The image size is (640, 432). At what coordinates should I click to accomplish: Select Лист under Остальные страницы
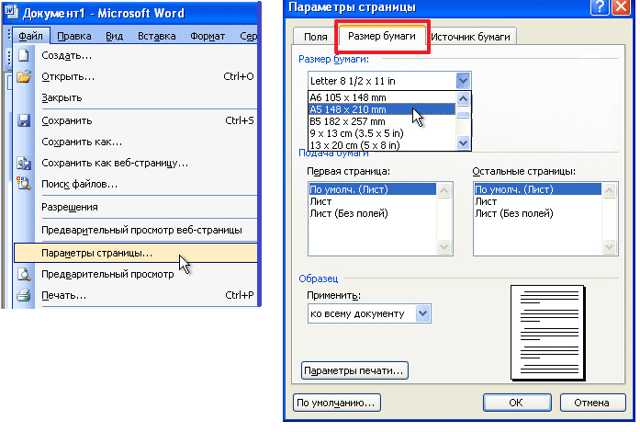point(538,201)
